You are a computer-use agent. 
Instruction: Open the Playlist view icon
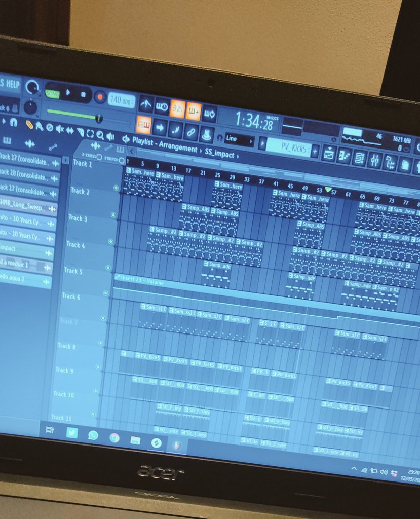point(328,153)
